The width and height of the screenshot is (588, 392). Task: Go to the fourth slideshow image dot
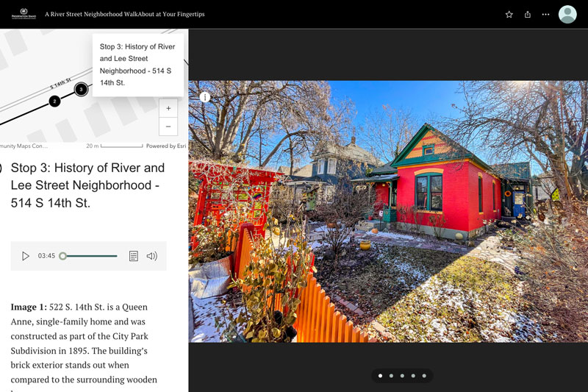[x=413, y=376]
